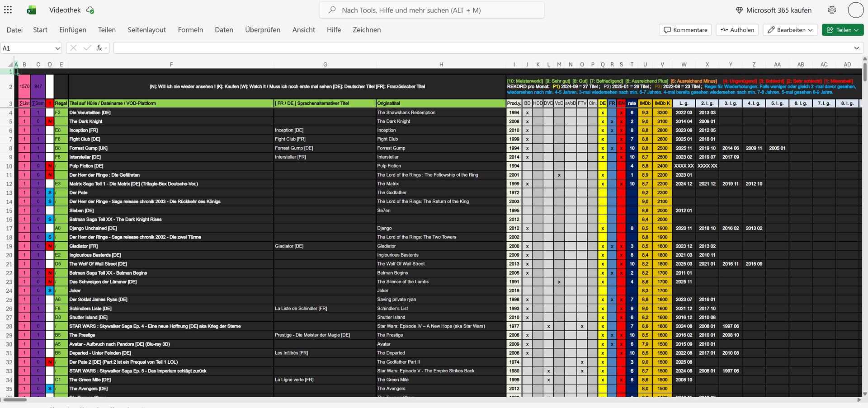Open the green Teilen share dropdown
The width and height of the screenshot is (868, 408).
[x=843, y=30]
